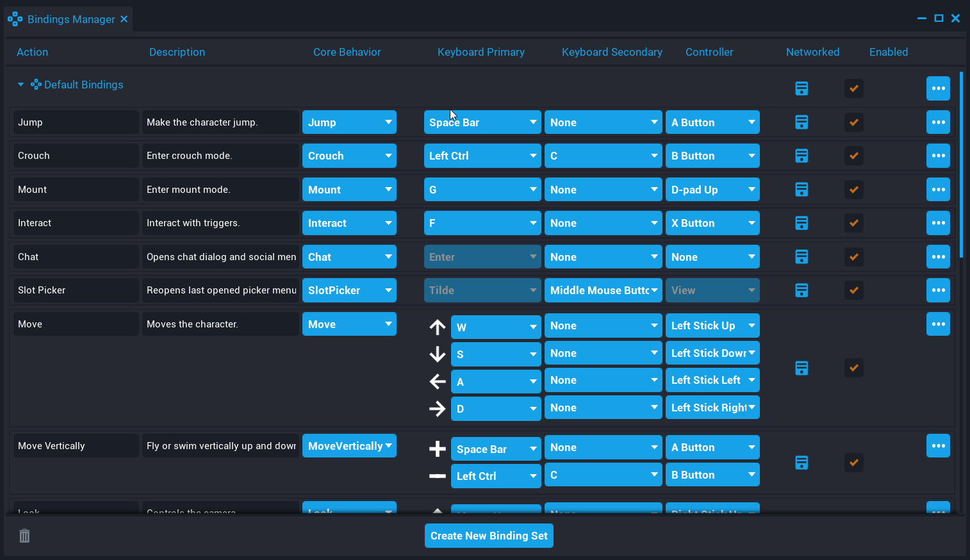The height and width of the screenshot is (560, 970).
Task: Click the trash delete icon at bottom left
Action: [x=24, y=536]
